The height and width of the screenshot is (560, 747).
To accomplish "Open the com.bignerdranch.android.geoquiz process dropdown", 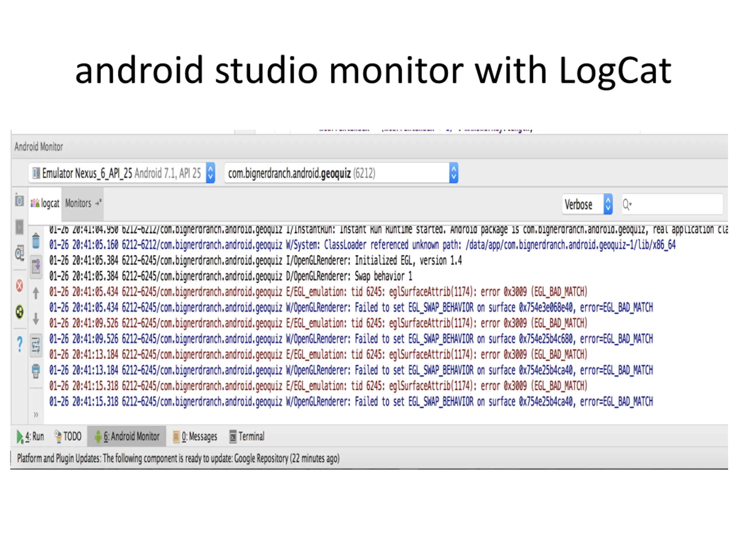I will (x=341, y=173).
